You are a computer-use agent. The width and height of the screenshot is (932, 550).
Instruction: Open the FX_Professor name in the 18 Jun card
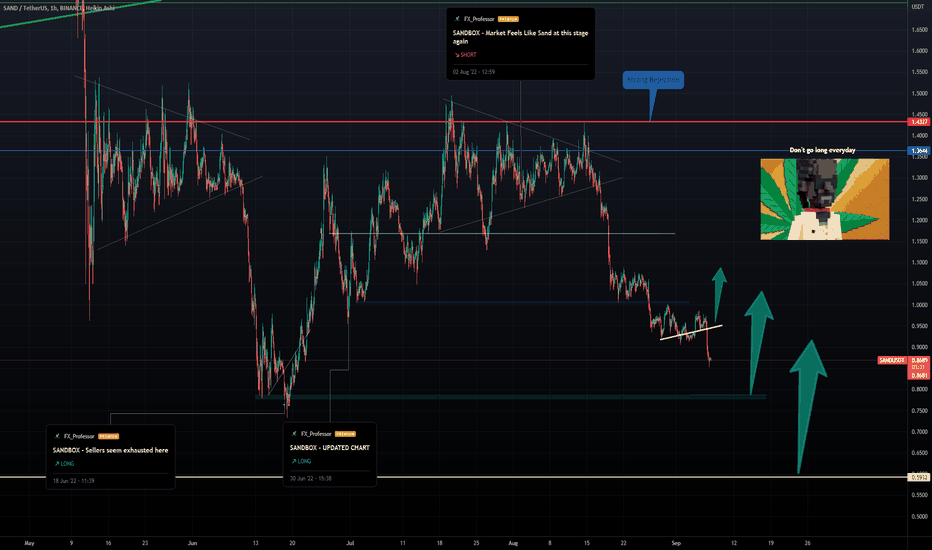tap(79, 436)
